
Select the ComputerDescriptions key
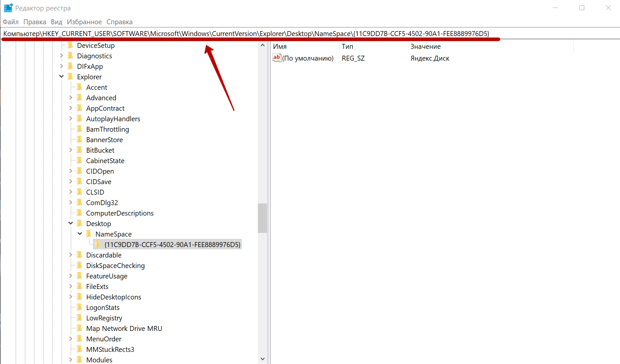coord(120,213)
